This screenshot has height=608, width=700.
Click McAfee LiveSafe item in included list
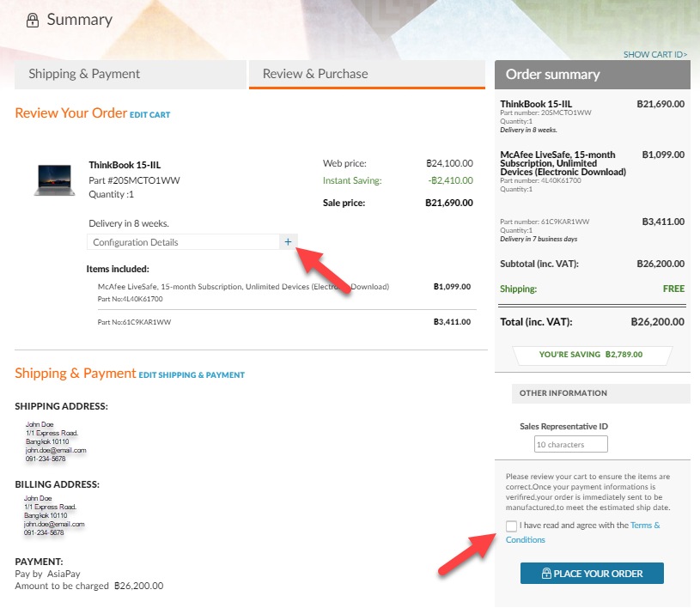click(x=243, y=287)
